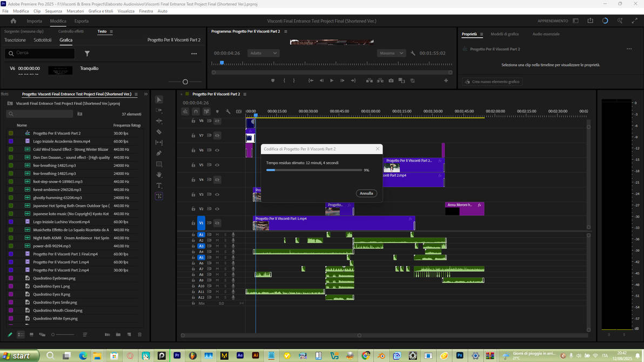
Task: Open the Adatta zoom level dropdown
Action: 263,53
